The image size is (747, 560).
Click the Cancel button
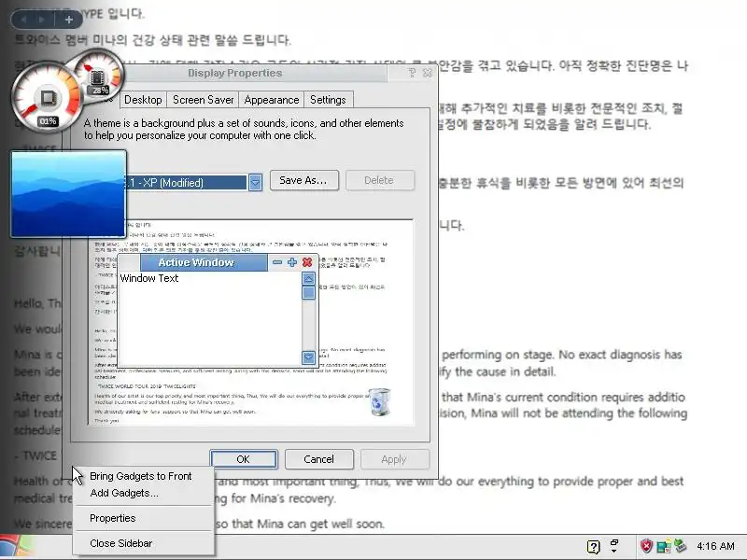click(318, 459)
